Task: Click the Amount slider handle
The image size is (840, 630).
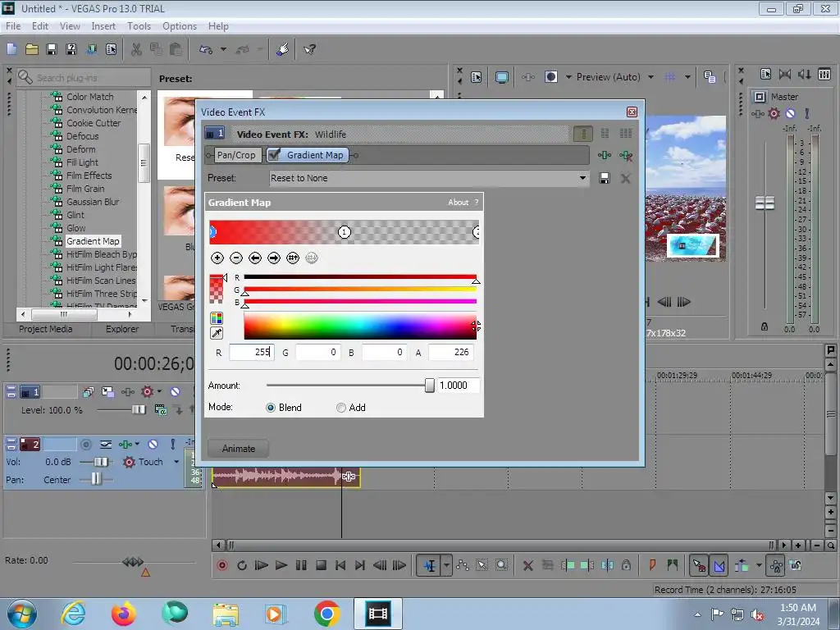Action: (x=430, y=386)
